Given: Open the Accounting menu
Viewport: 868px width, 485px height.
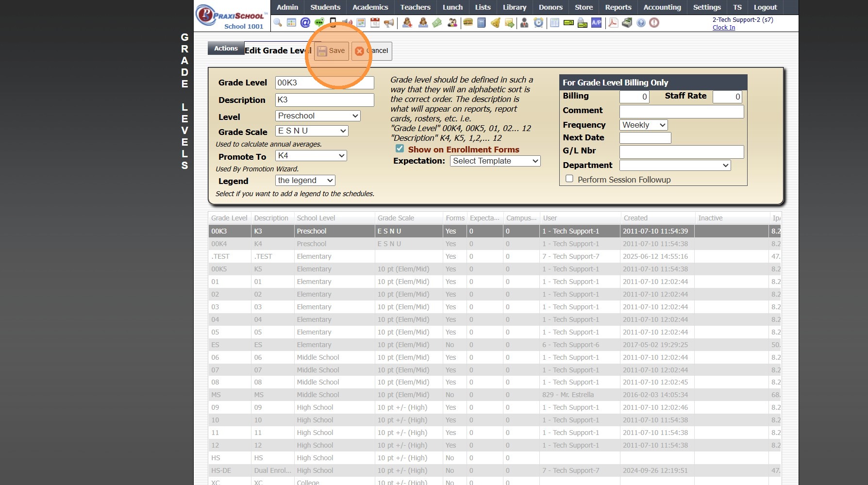Looking at the screenshot, I should coord(662,7).
